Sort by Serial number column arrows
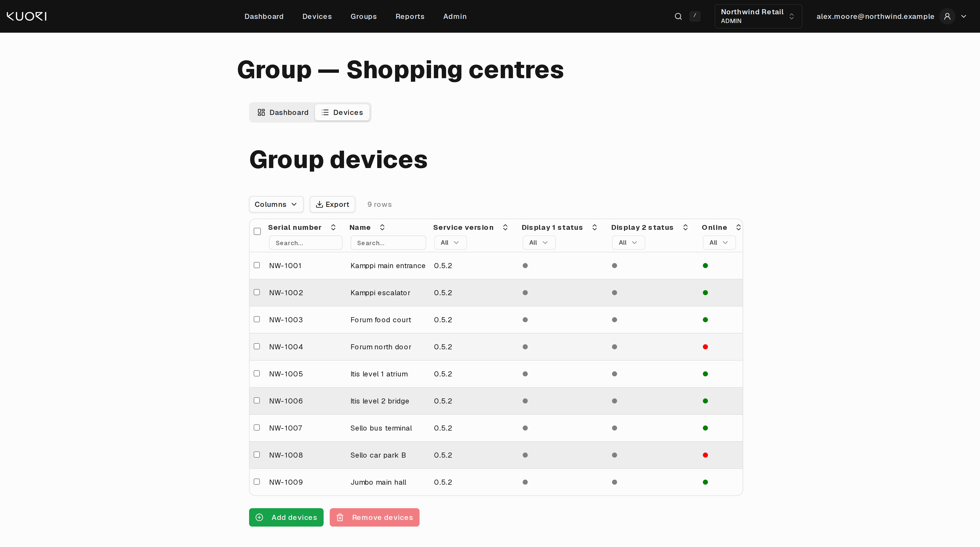980x547 pixels. coord(333,227)
